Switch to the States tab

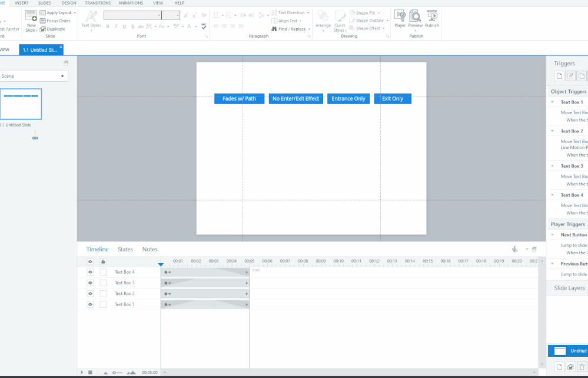coord(125,250)
